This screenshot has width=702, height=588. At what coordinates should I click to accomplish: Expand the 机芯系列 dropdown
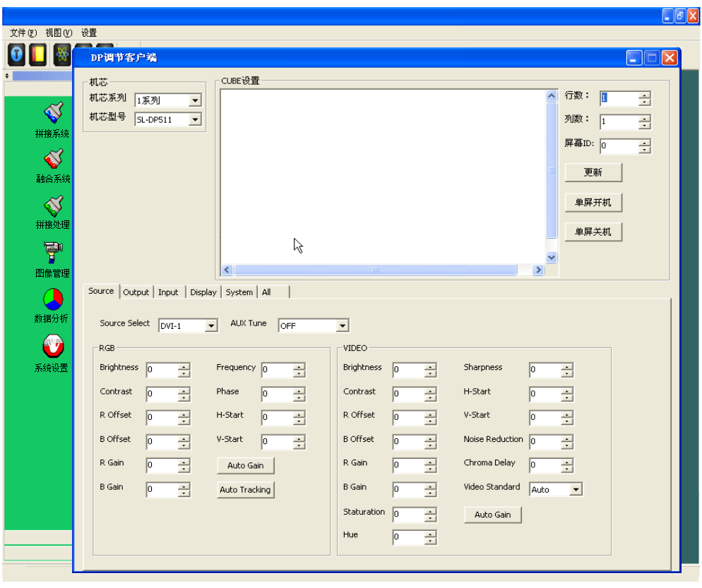pyautogui.click(x=195, y=101)
